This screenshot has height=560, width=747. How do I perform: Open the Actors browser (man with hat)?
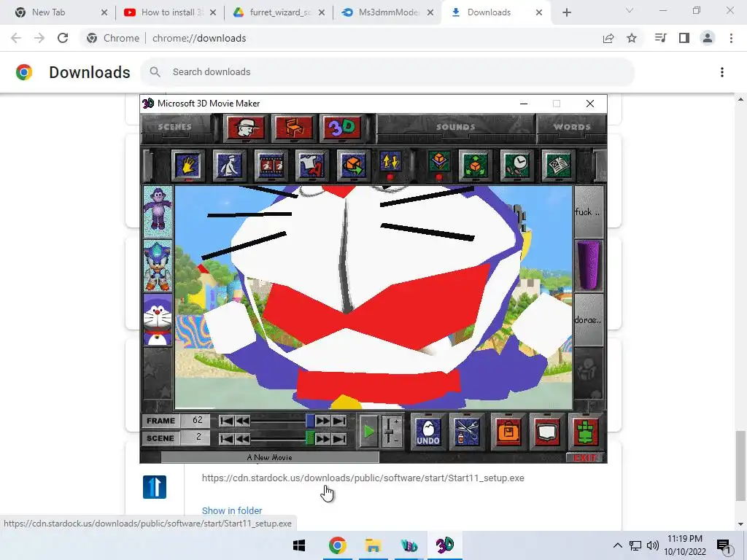[x=245, y=128]
